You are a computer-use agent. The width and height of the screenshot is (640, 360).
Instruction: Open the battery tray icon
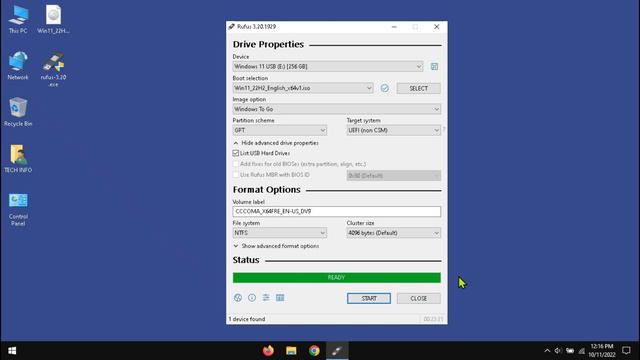[570, 351]
